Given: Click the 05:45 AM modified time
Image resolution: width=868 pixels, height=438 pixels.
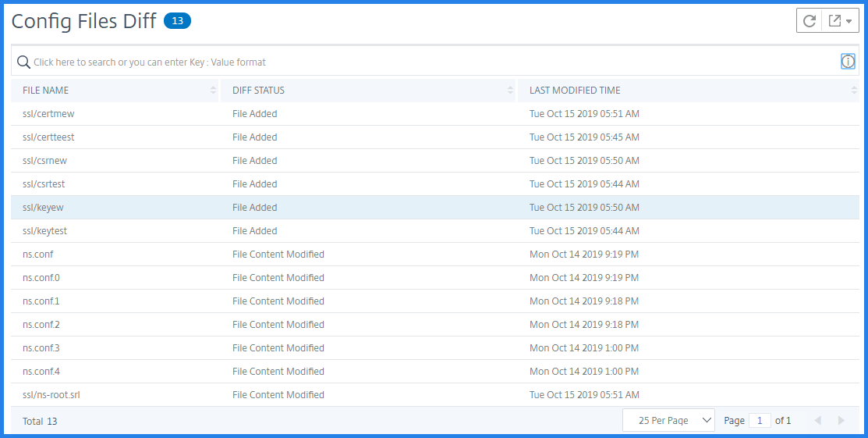Looking at the screenshot, I should [584, 137].
